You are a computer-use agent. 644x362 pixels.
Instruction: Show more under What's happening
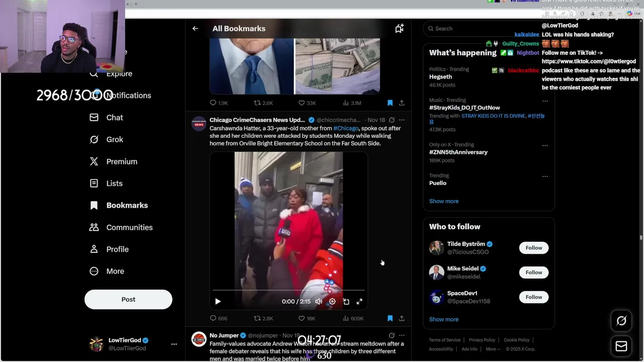(x=444, y=201)
